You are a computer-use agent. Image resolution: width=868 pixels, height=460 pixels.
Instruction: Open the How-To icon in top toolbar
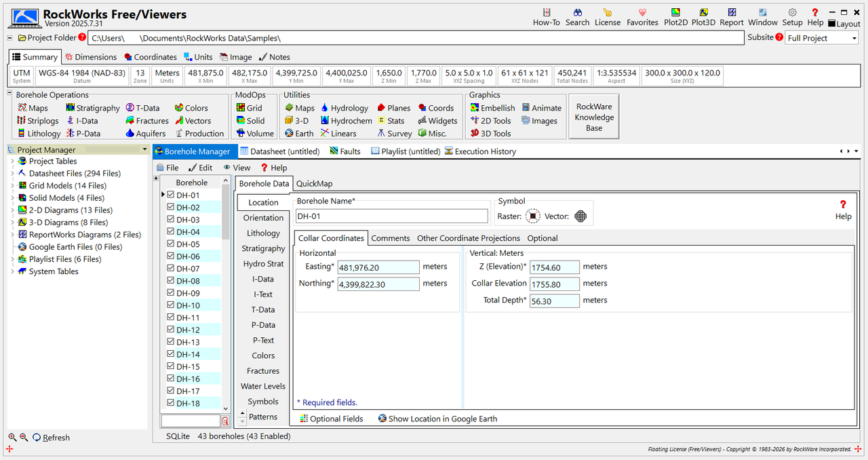click(546, 17)
